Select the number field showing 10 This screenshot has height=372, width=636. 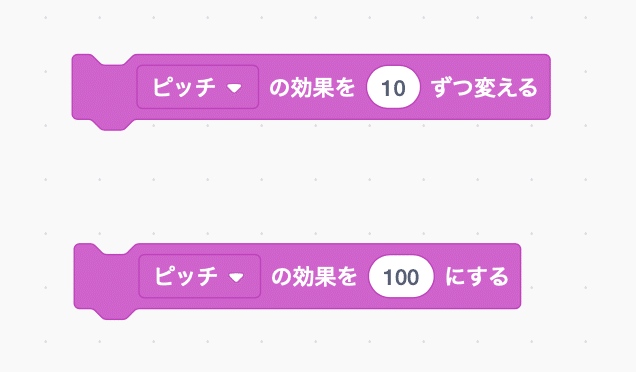click(393, 87)
